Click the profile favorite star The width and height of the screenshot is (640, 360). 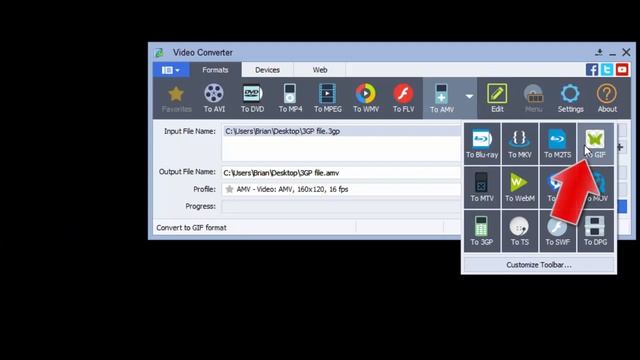click(229, 189)
